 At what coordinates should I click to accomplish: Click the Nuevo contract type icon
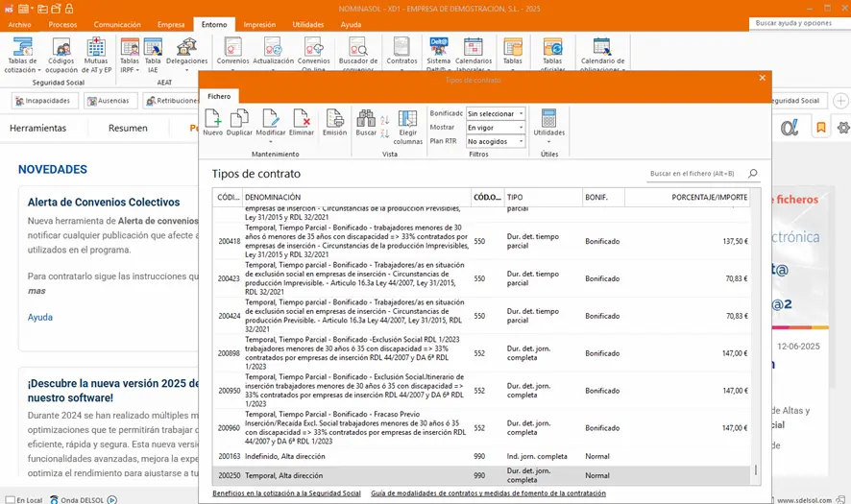click(212, 123)
